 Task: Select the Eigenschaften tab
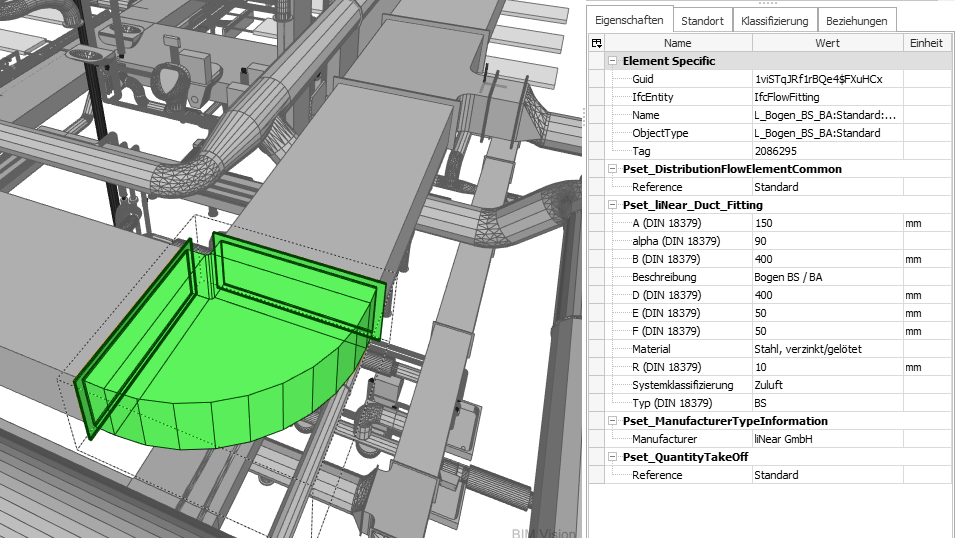coord(628,20)
